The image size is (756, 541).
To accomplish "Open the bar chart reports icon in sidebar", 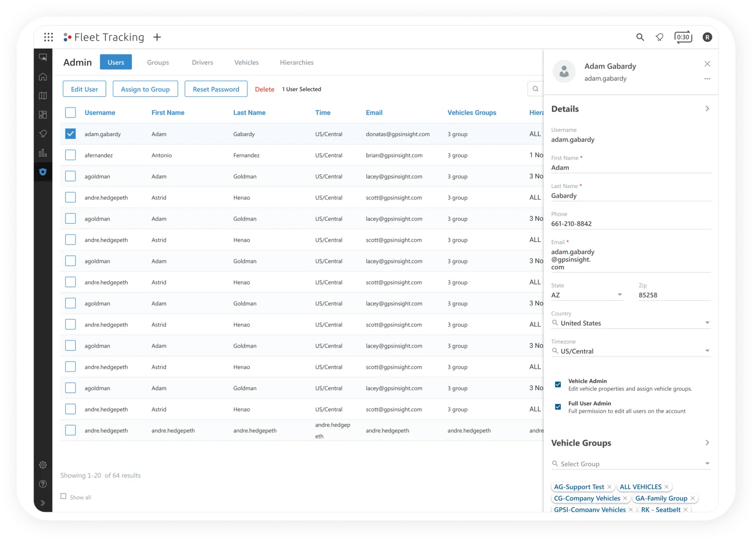I will (x=43, y=152).
